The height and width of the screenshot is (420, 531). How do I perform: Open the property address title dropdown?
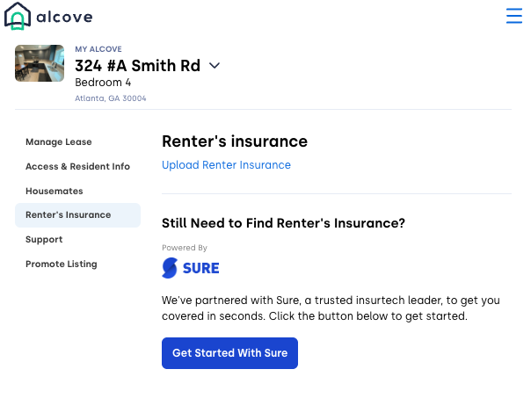(x=137, y=65)
